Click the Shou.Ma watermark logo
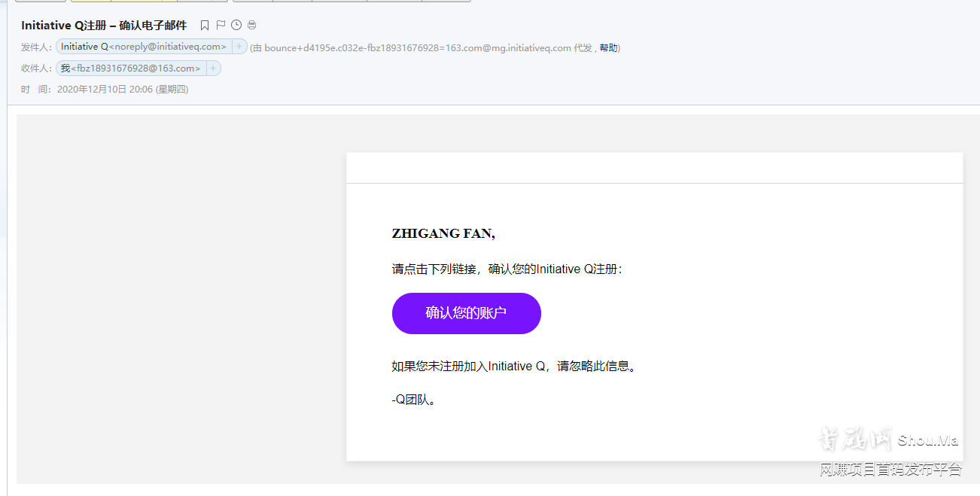Viewport: 980px width, 496px height. point(888,439)
